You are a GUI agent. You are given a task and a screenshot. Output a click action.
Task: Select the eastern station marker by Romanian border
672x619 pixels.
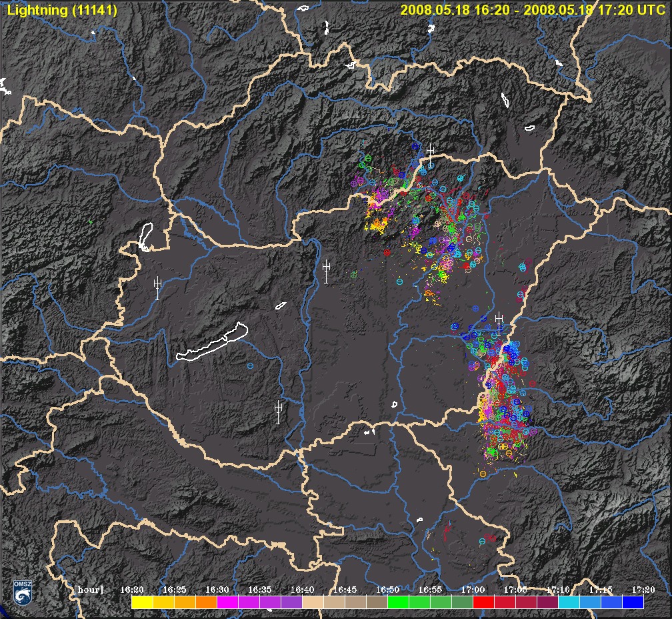(499, 323)
